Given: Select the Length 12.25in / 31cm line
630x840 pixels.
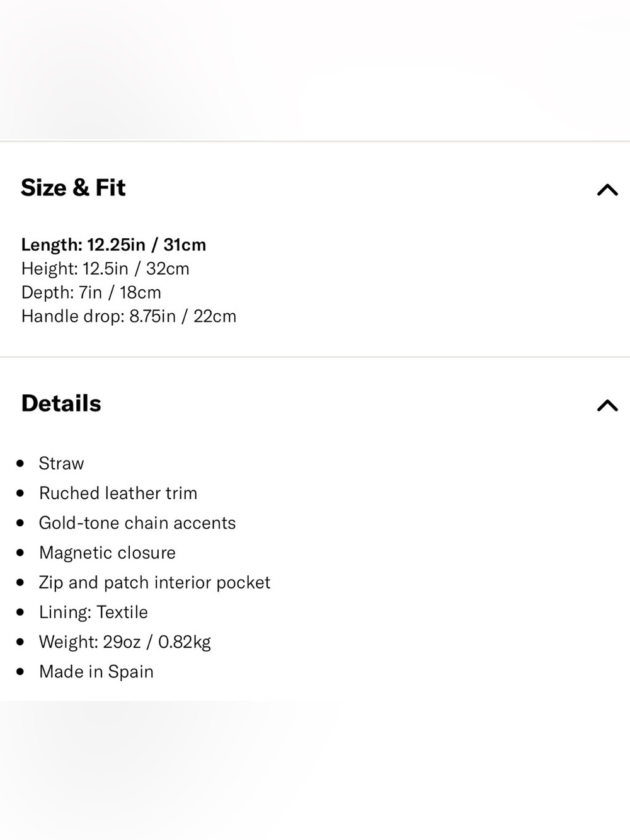Looking at the screenshot, I should [114, 245].
